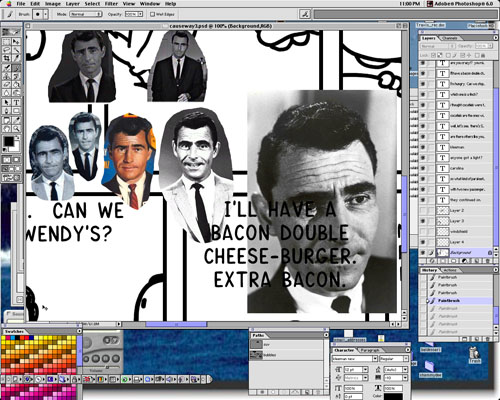This screenshot has width=500, height=400.
Task: Switch to the Paragraph tab
Action: [370, 350]
